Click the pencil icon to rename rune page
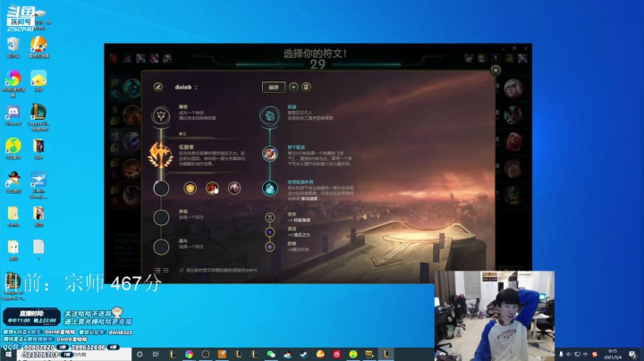The width and height of the screenshot is (644, 361). (x=158, y=87)
